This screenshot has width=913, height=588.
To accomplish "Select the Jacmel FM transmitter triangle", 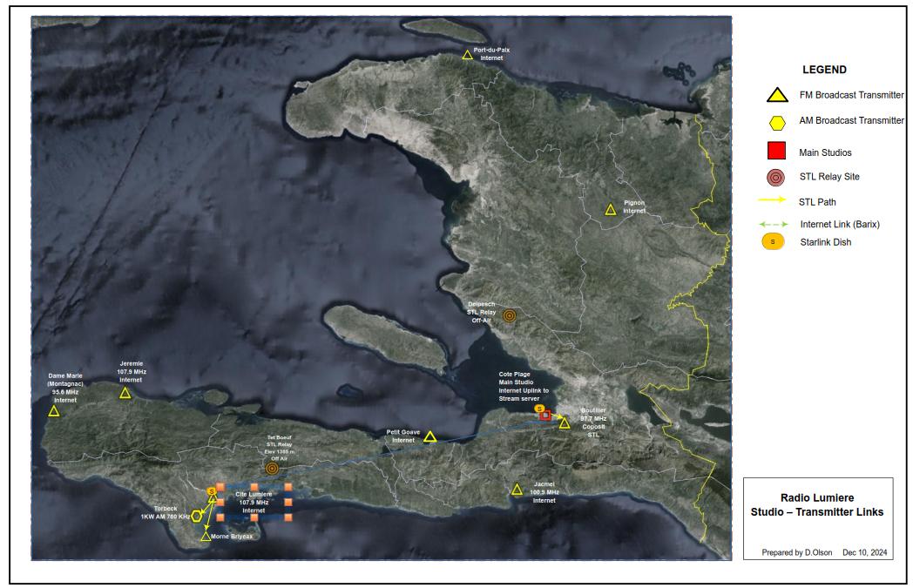I will coord(517,490).
